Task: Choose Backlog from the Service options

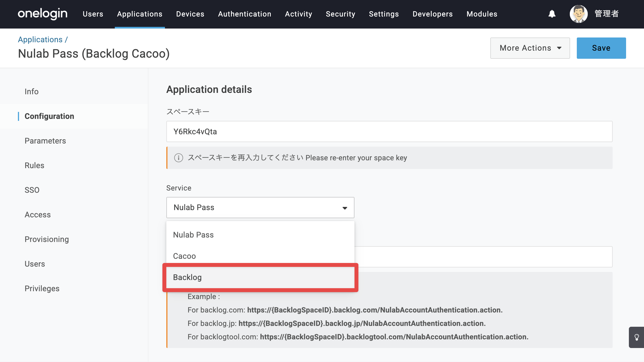Action: coord(260,277)
